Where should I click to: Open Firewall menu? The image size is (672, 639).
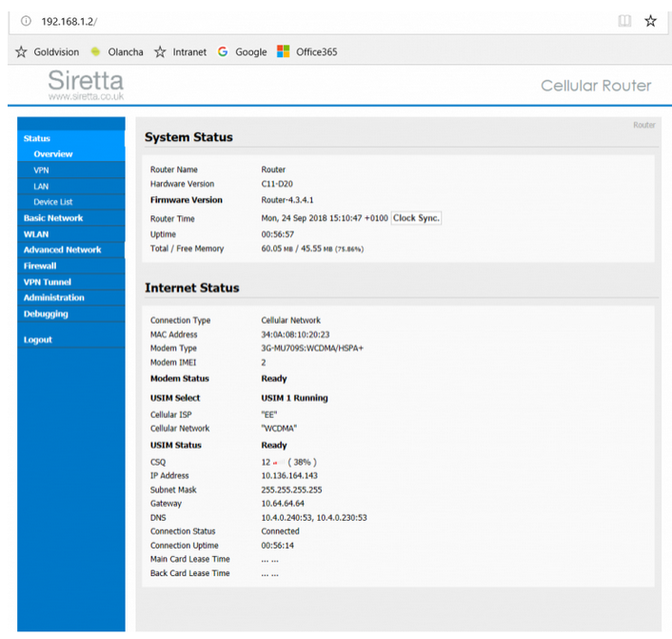pos(71,266)
